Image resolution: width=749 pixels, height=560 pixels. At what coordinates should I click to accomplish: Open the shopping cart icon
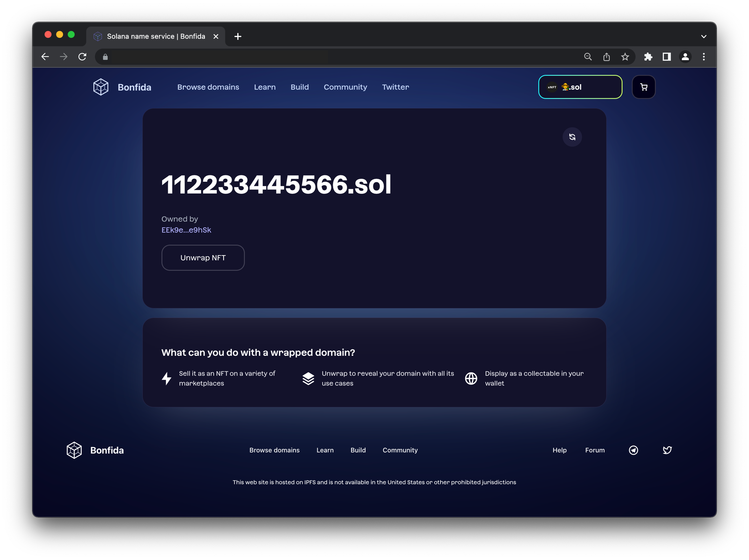tap(643, 87)
